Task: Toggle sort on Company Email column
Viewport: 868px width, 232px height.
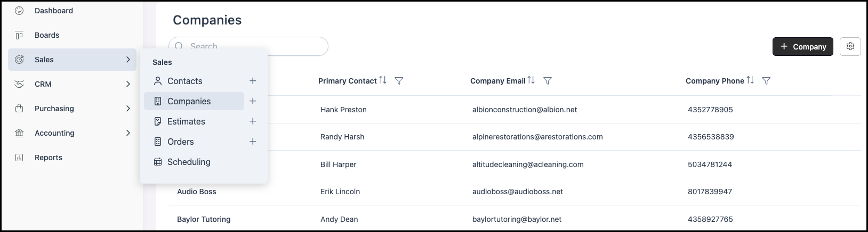Action: tap(531, 80)
